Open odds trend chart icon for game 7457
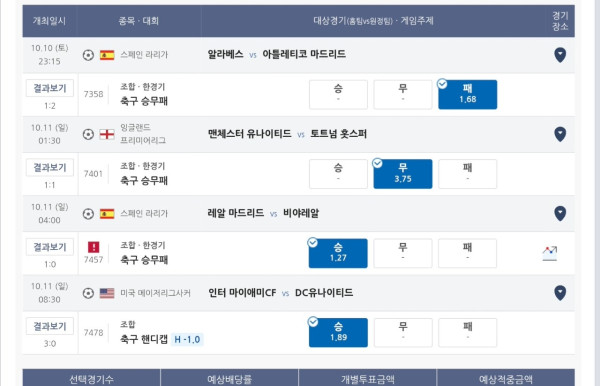Image resolution: width=600 pixels, height=386 pixels. (x=550, y=253)
